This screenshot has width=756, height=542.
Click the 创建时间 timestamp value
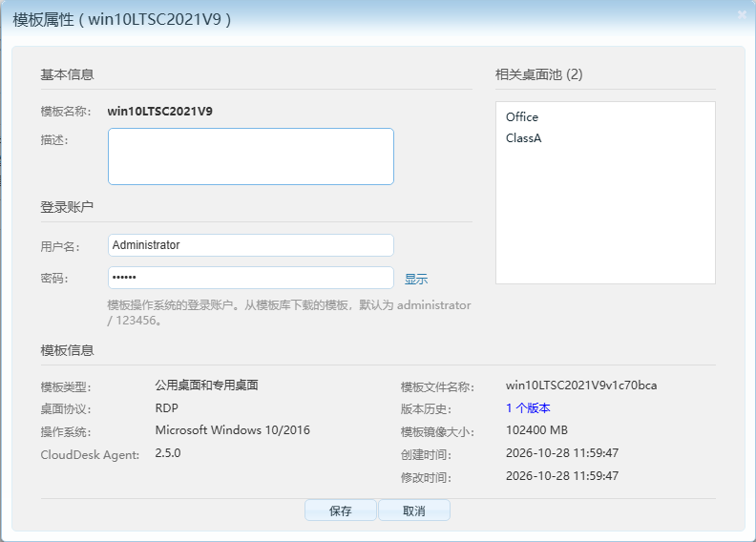pos(562,453)
